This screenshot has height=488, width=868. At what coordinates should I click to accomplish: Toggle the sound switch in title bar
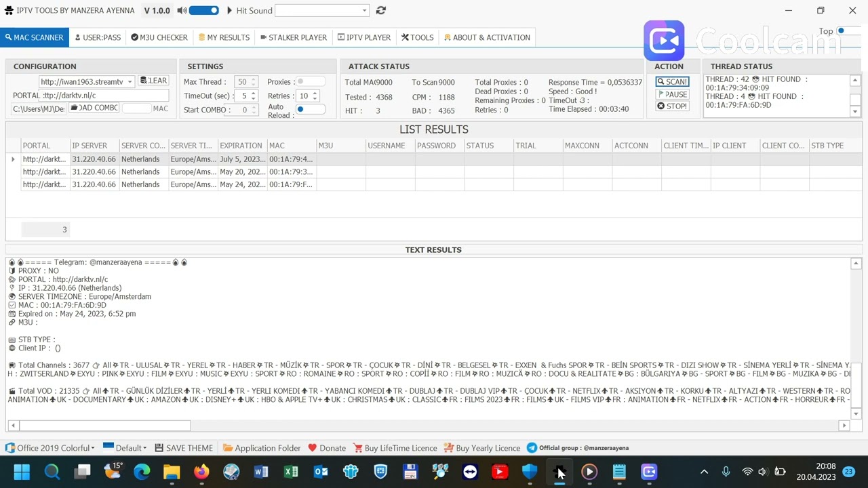click(x=204, y=11)
